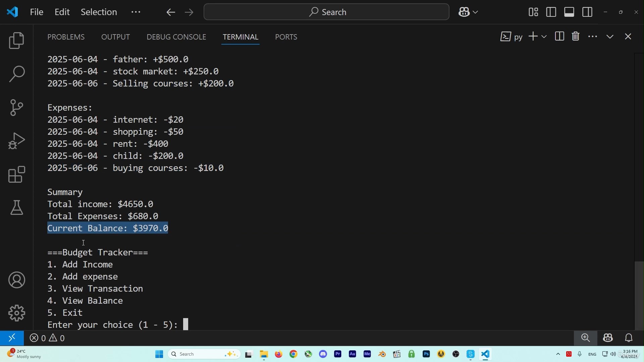Switch to the OUTPUT tab
Viewport: 644px width, 362px height.
click(x=115, y=37)
